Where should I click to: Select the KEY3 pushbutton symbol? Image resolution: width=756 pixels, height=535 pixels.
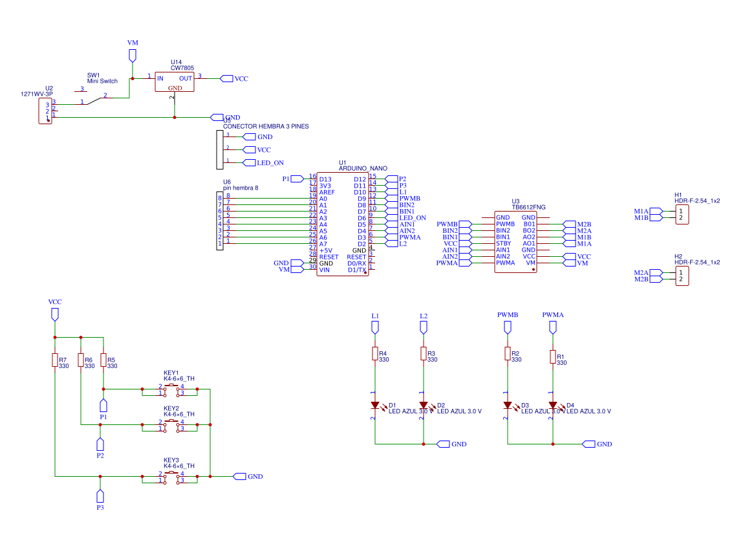pos(171,477)
